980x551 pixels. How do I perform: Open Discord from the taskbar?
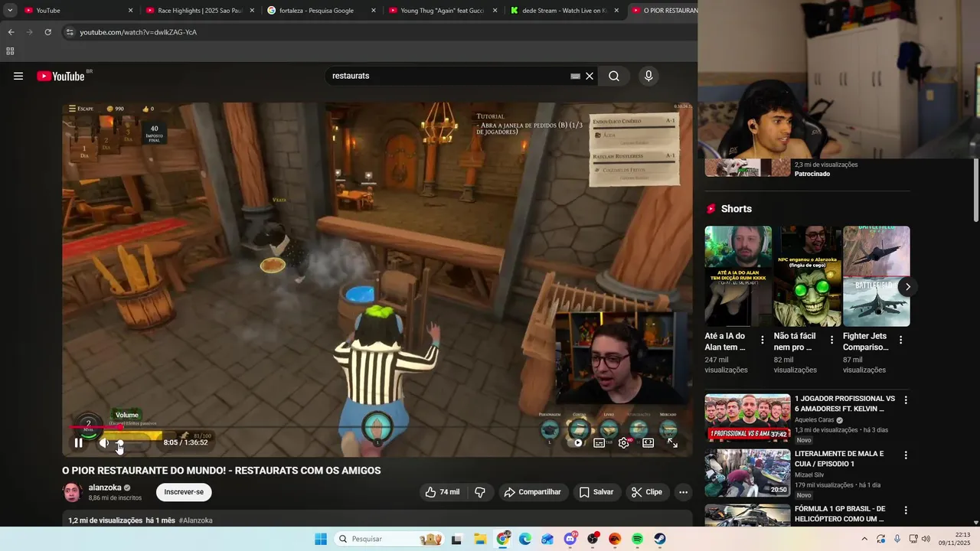pyautogui.click(x=570, y=539)
